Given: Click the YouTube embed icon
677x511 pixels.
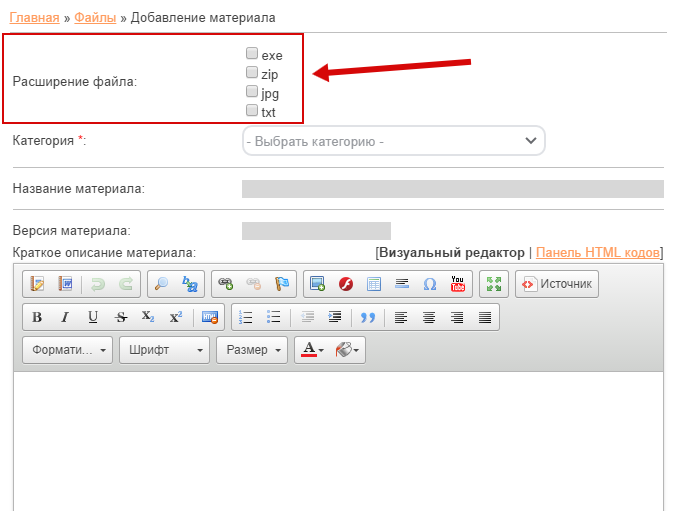Looking at the screenshot, I should [458, 284].
